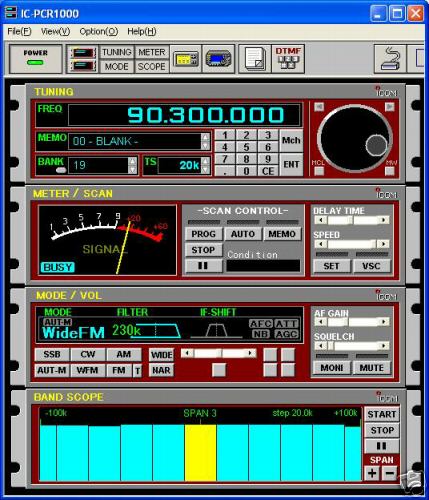Toggle the MUTE button
Screen dimensions: 429x500
(x=371, y=368)
